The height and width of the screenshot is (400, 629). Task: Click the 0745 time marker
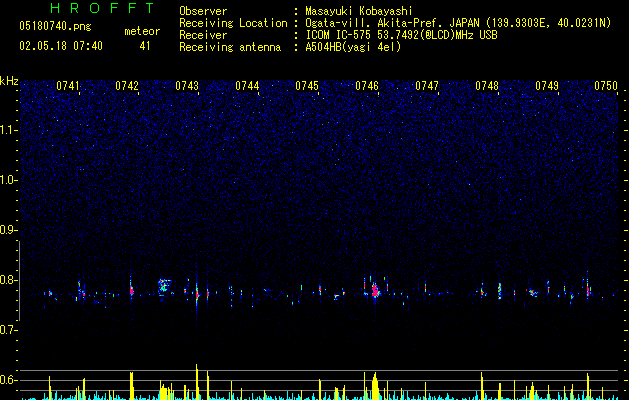click(307, 86)
